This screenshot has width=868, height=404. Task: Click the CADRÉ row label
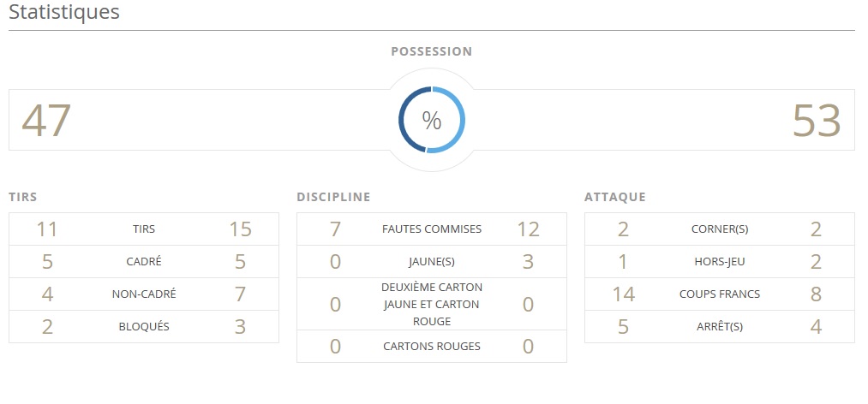[144, 262]
